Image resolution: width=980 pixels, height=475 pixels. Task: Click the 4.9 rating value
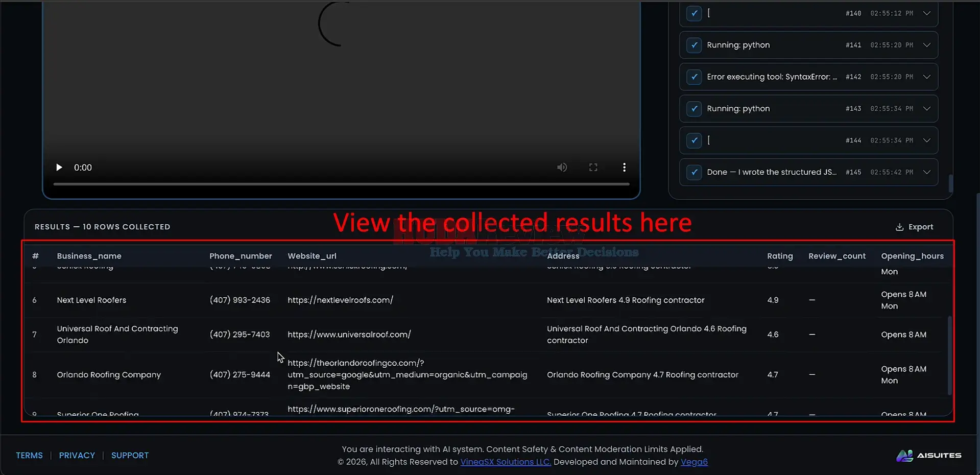pyautogui.click(x=773, y=300)
